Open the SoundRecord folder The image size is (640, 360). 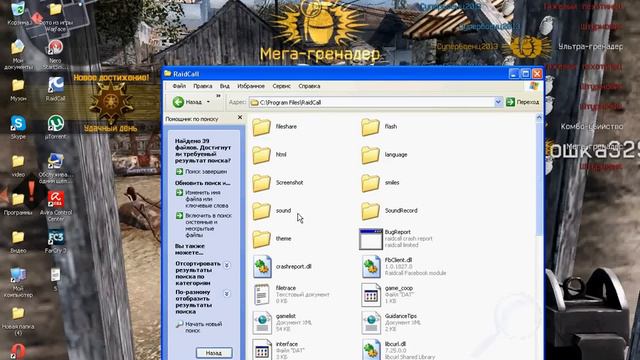point(389,211)
